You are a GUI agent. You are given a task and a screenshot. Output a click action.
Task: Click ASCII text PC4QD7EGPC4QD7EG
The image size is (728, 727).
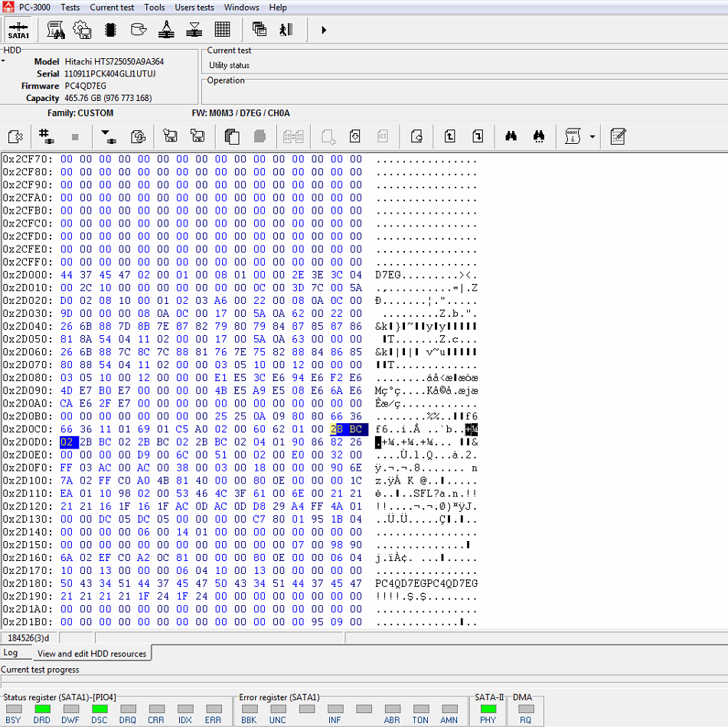click(426, 583)
